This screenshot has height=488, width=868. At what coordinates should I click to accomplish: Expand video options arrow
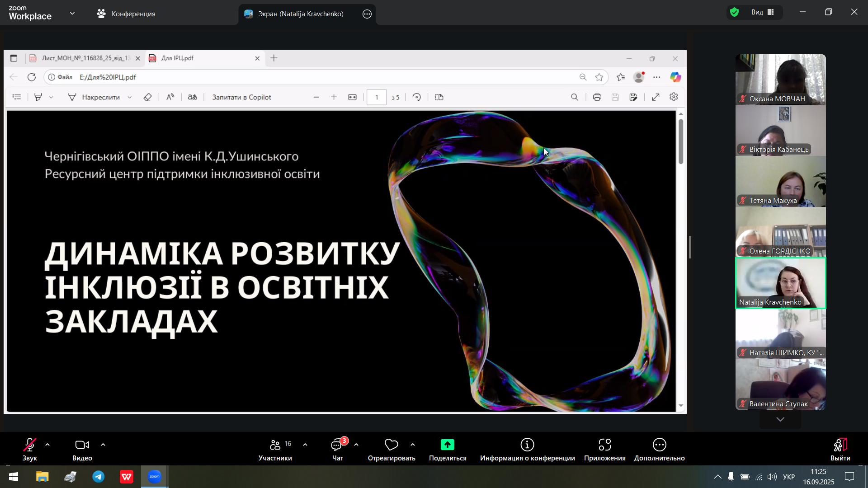tap(103, 445)
